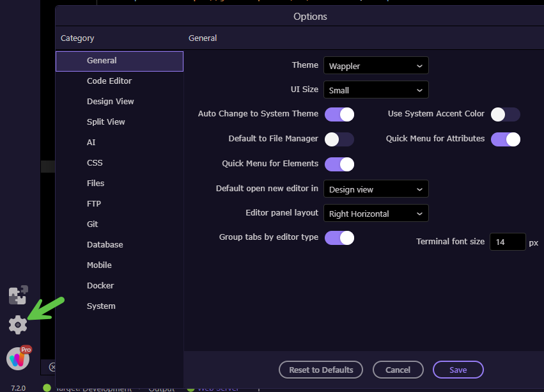This screenshot has height=392, width=544.
Task: Select the Code Editor category
Action: pyautogui.click(x=109, y=81)
